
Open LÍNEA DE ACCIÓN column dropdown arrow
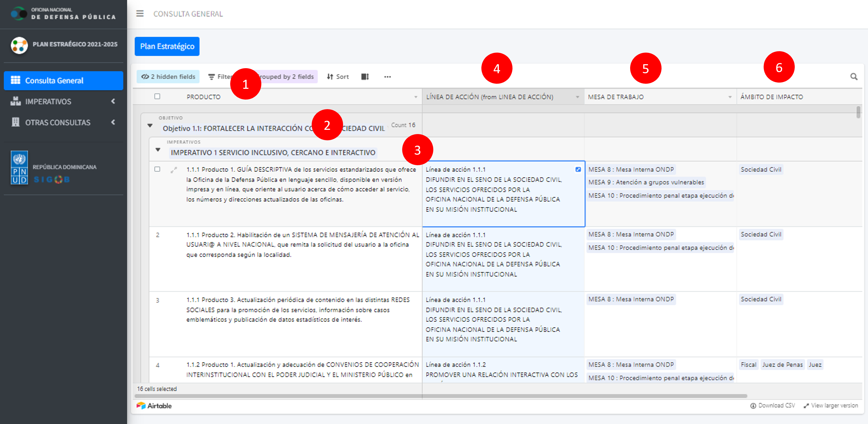click(578, 97)
